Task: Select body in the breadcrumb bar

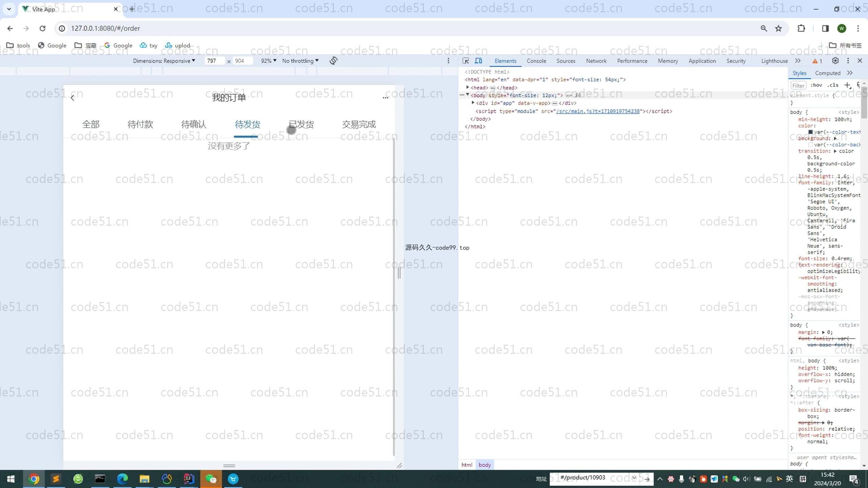Action: [x=485, y=465]
